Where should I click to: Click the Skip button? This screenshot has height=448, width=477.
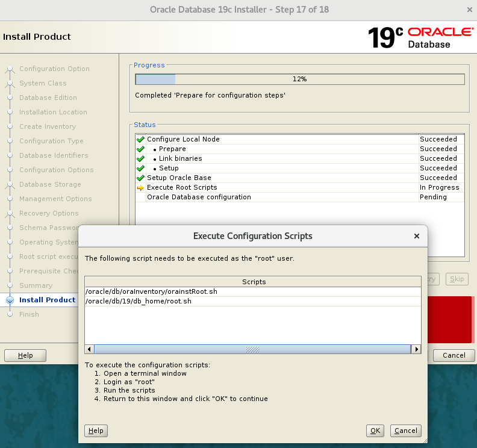tap(457, 279)
